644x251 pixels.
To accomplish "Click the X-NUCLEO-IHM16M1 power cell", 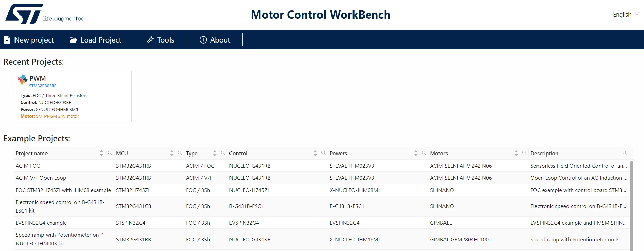I will [355, 239].
